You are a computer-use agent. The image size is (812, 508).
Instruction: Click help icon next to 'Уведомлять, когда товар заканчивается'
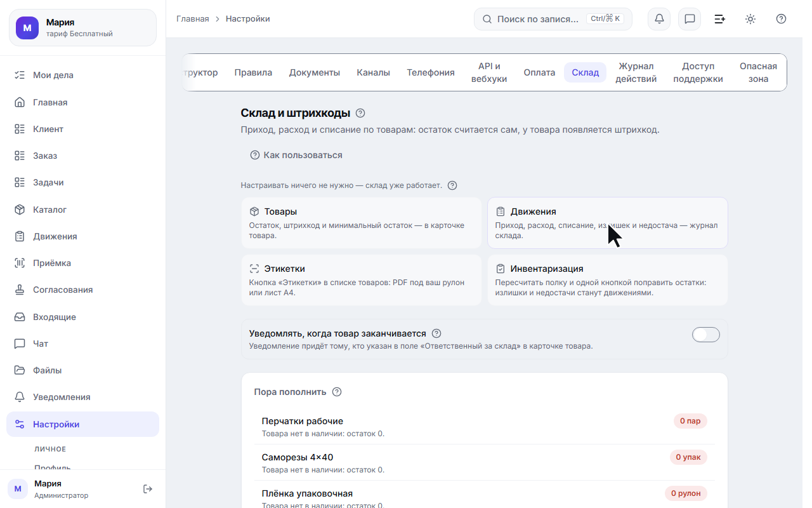tap(436, 333)
